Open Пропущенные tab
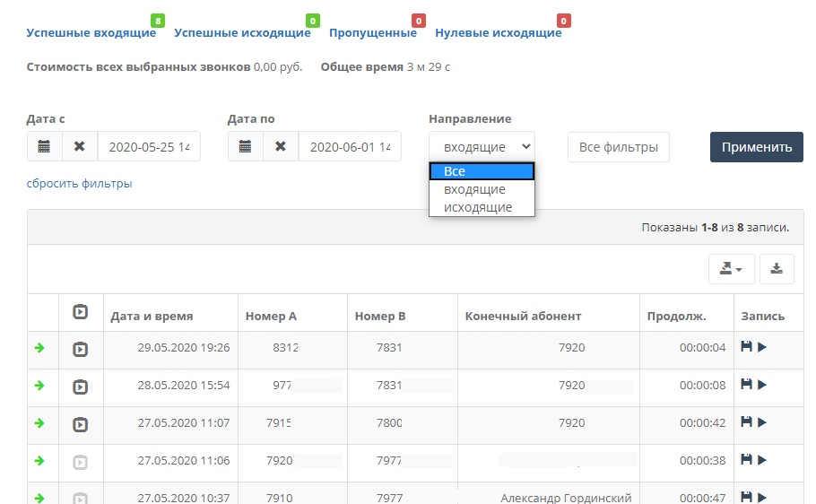816x504 pixels. [x=373, y=33]
